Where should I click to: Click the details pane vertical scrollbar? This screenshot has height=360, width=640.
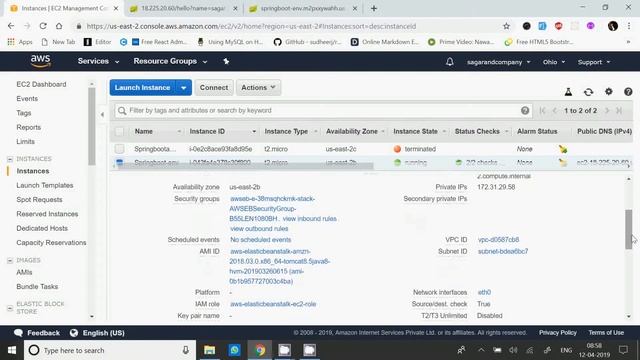(629, 229)
